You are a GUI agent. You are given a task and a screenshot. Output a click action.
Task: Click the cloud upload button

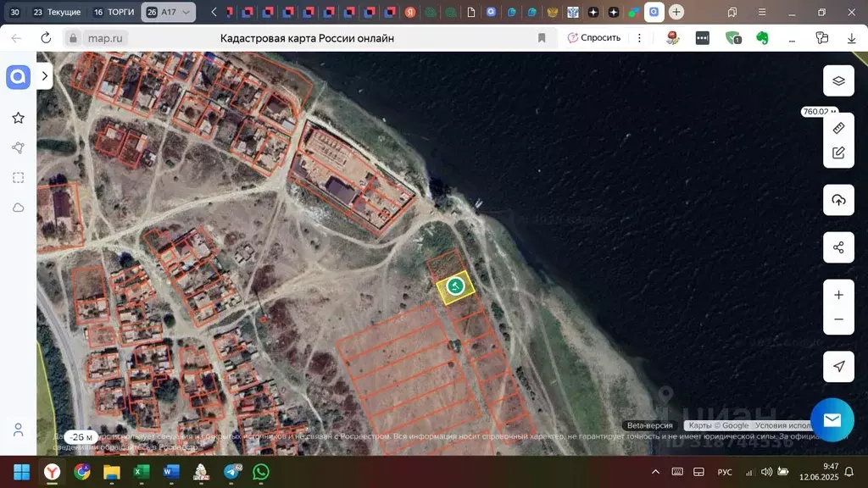(838, 200)
